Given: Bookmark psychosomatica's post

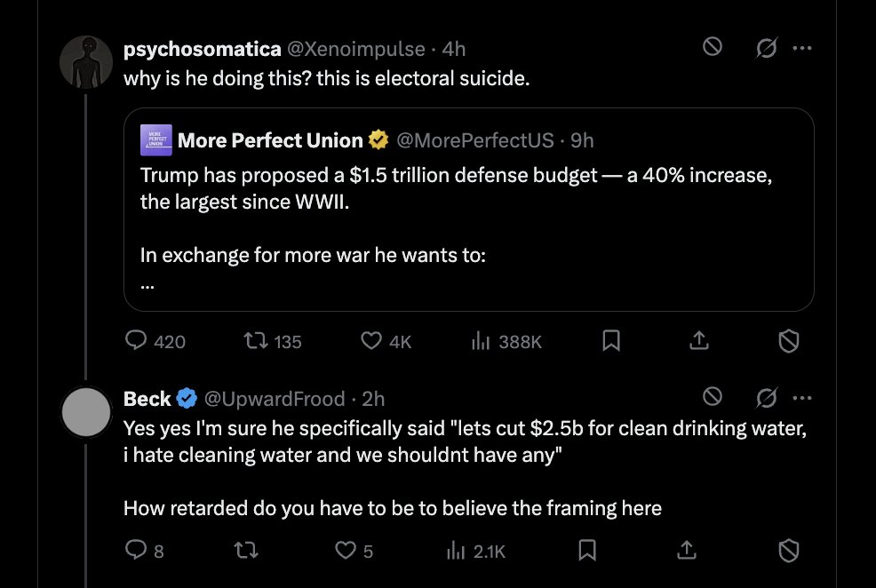Looking at the screenshot, I should click(x=611, y=341).
